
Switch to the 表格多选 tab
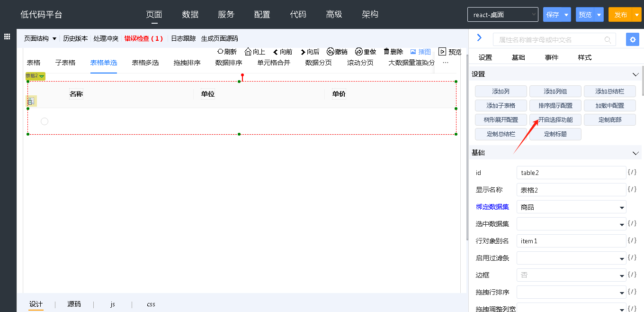point(145,63)
